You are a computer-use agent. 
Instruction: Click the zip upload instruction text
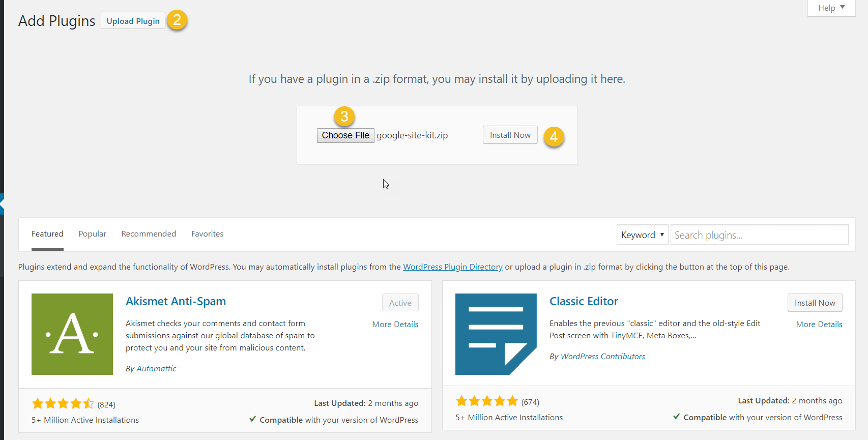pyautogui.click(x=437, y=79)
